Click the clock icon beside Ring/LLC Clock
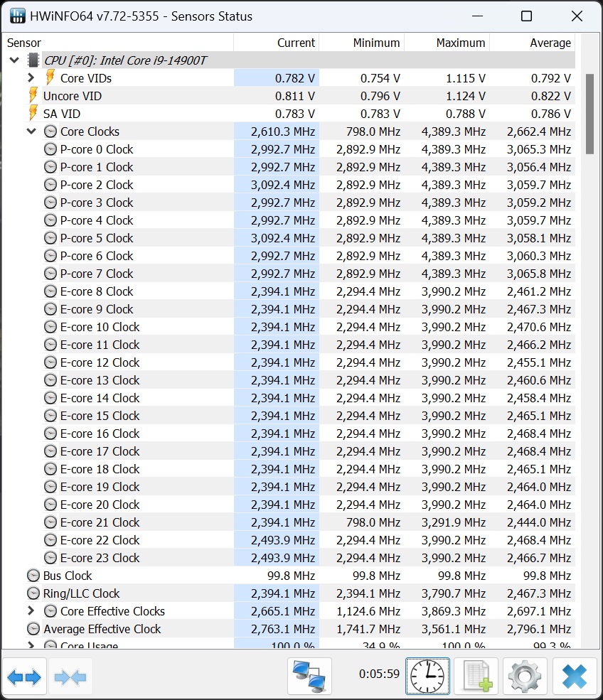This screenshot has height=700, width=603. point(33,593)
